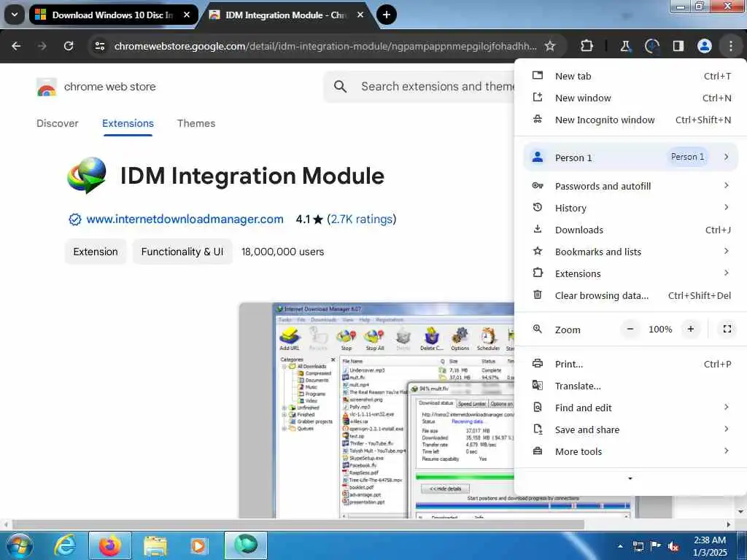Expand Save and share submenu
747x560 pixels.
(631, 429)
